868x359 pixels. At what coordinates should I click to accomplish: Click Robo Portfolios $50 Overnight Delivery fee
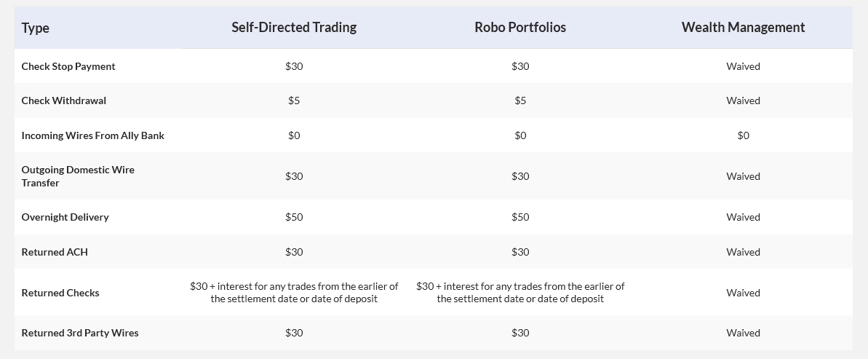[x=520, y=217]
